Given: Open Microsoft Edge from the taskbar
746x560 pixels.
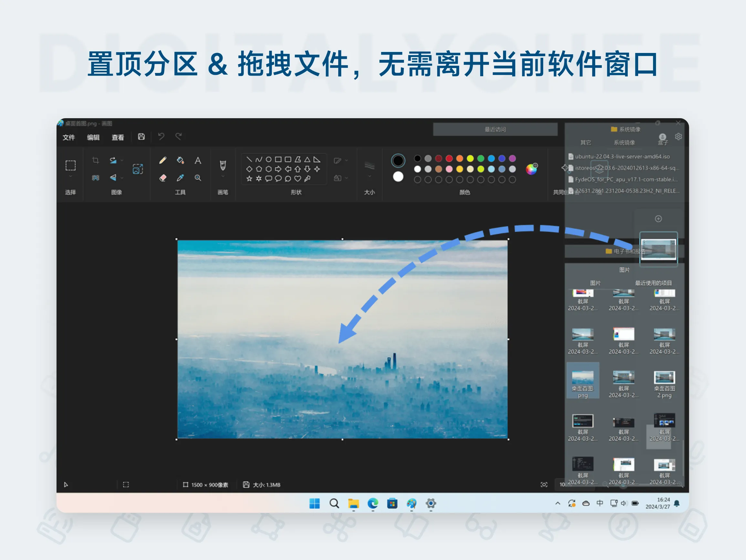Looking at the screenshot, I should (373, 503).
